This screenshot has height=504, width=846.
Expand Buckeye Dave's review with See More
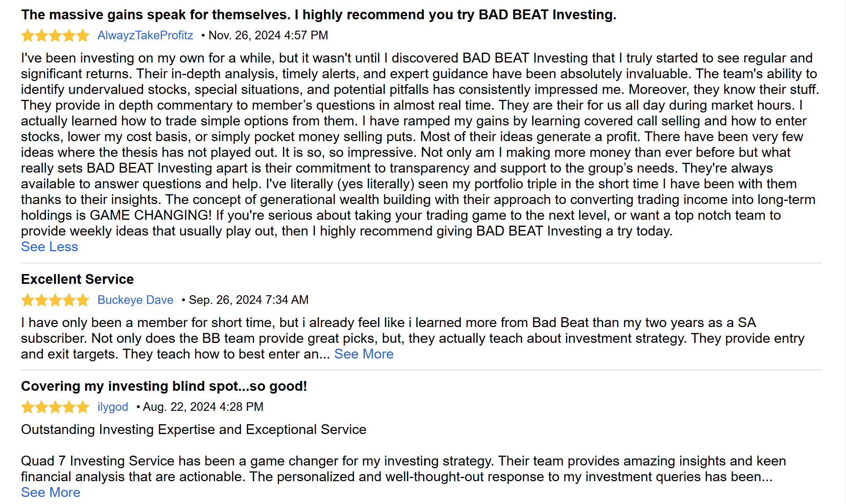[x=364, y=354]
